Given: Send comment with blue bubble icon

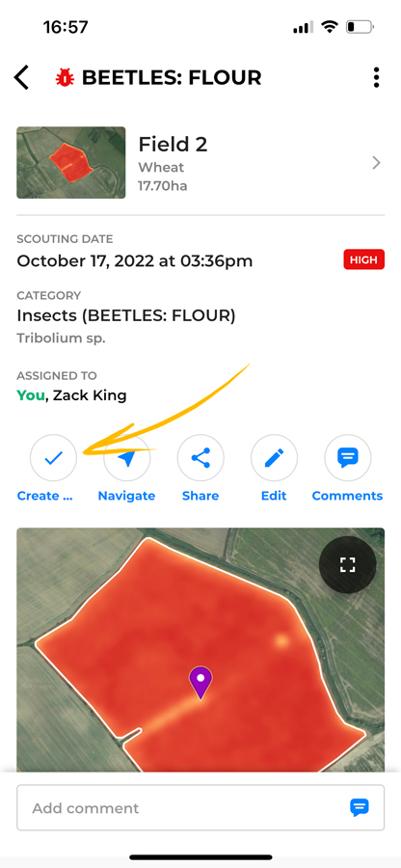Looking at the screenshot, I should point(360,807).
